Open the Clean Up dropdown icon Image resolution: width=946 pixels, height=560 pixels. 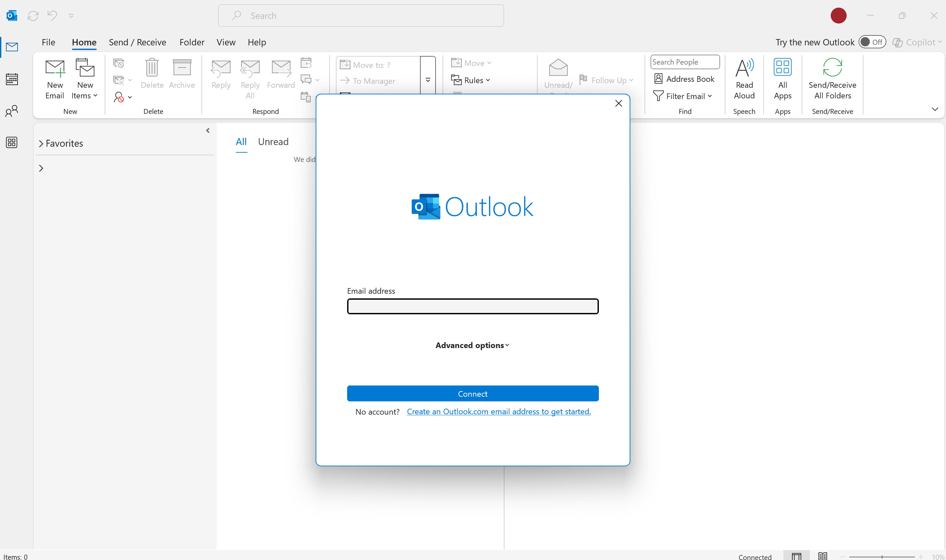click(122, 80)
